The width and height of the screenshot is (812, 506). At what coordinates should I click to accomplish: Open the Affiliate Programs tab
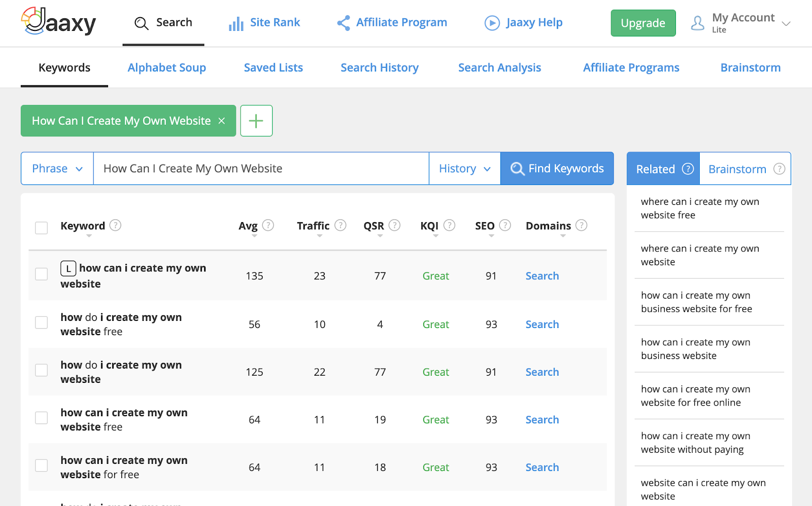click(x=631, y=67)
